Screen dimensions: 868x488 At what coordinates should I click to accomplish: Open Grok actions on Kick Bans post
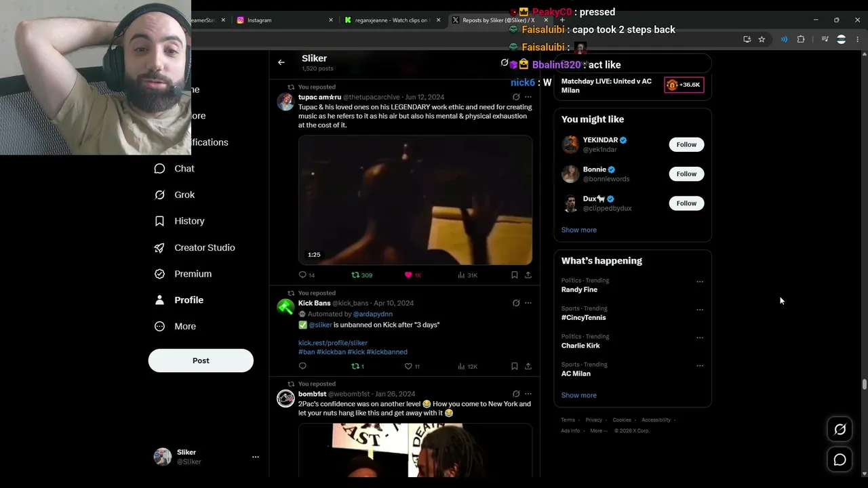tap(516, 303)
